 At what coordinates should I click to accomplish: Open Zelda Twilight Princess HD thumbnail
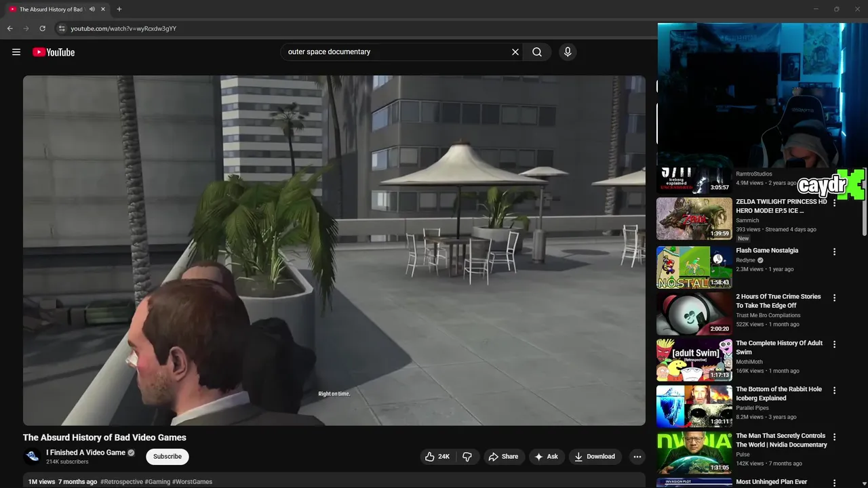point(694,218)
